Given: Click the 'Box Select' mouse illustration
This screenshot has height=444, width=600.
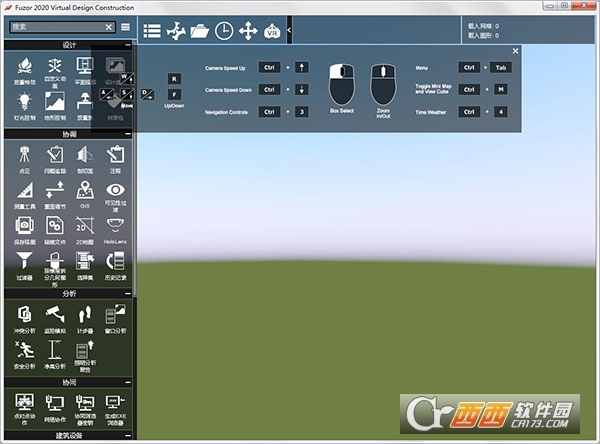Looking at the screenshot, I should pyautogui.click(x=342, y=84).
